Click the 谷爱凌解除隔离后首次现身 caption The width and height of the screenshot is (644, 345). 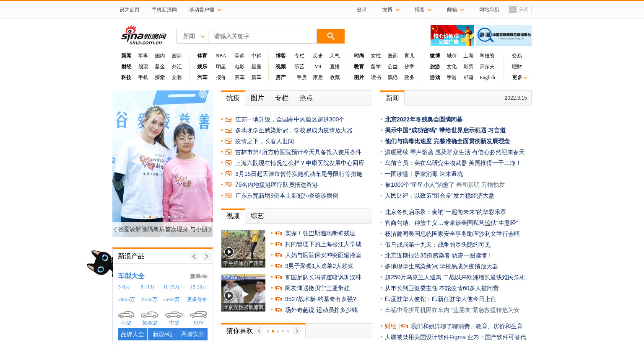click(x=163, y=229)
